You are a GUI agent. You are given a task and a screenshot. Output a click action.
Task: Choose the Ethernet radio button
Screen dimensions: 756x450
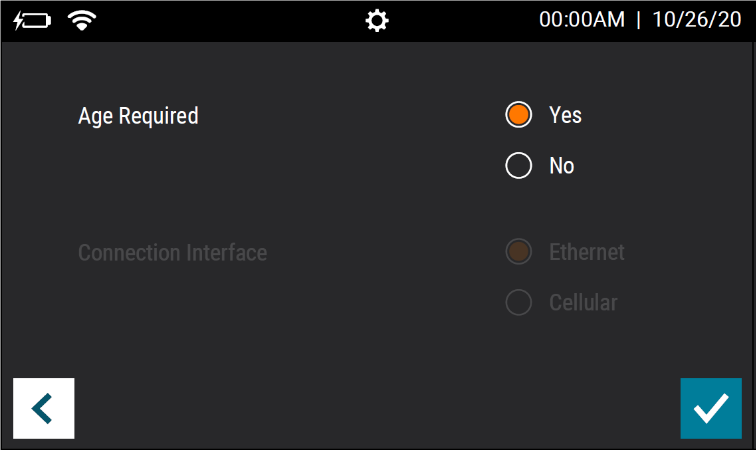pyautogui.click(x=519, y=252)
